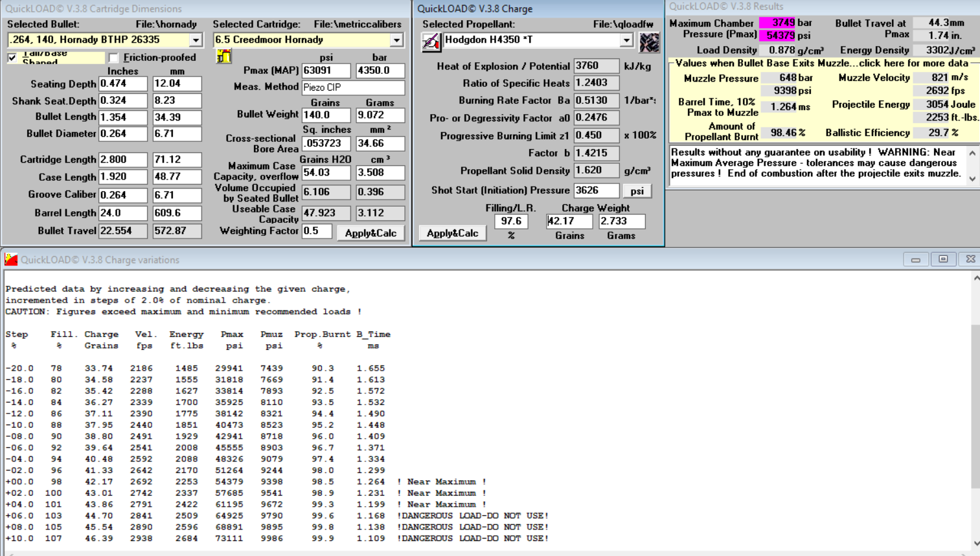The width and height of the screenshot is (980, 556).
Task: Click the Groove Caliber inches field
Action: (x=123, y=195)
